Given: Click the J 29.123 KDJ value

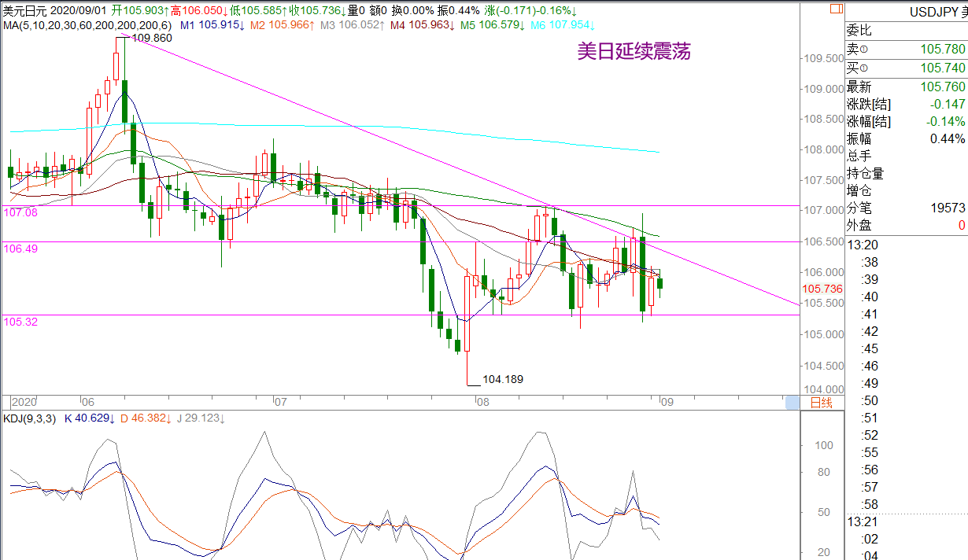Looking at the screenshot, I should pos(201,418).
